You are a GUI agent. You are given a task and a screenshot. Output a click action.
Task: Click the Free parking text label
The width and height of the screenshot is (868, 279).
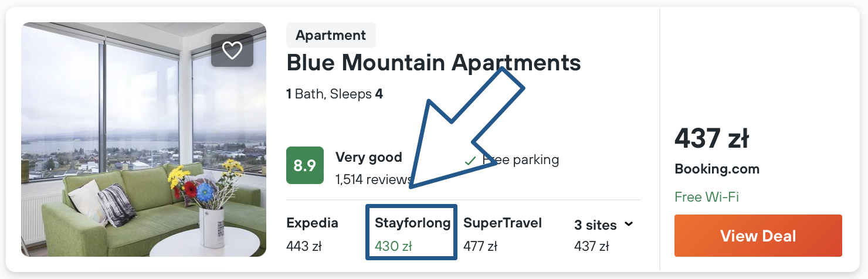tap(520, 159)
